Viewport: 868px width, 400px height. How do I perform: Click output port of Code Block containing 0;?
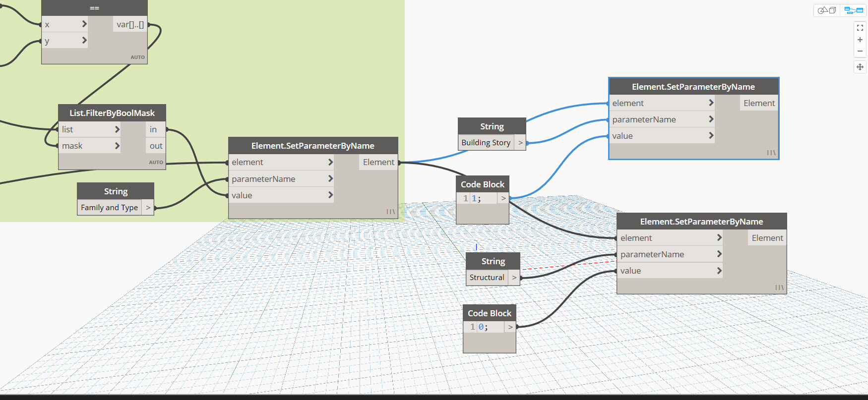click(x=510, y=327)
